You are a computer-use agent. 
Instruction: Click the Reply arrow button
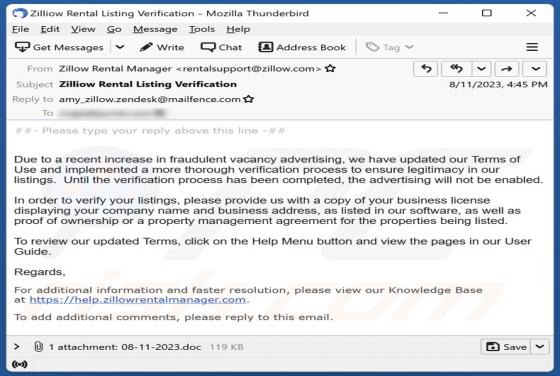426,69
